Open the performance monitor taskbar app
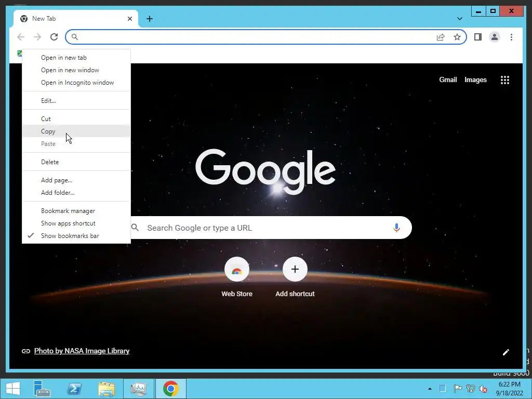 138,389
